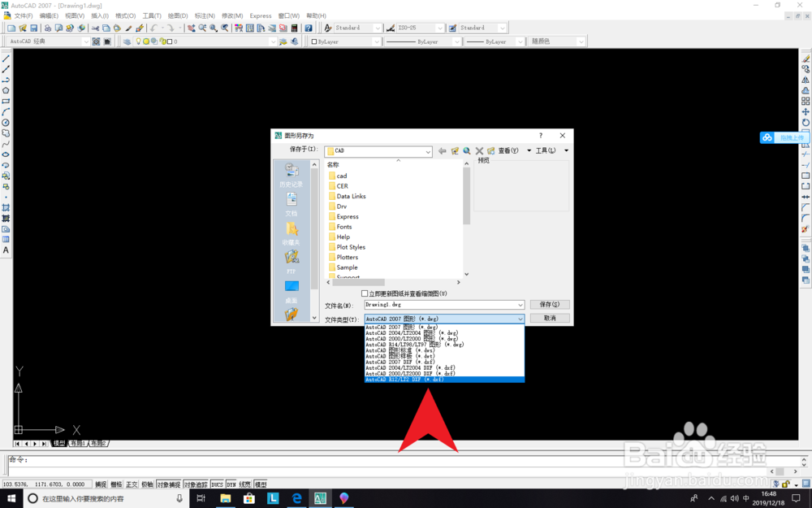Click the 取消 cancel button

(x=550, y=319)
